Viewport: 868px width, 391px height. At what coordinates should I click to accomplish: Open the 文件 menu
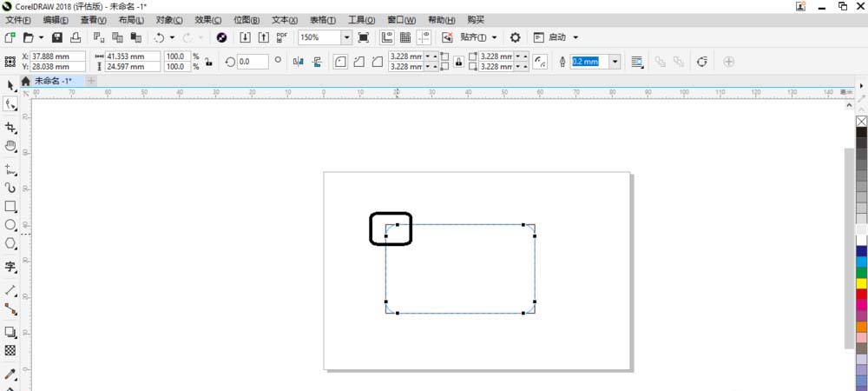[18, 20]
